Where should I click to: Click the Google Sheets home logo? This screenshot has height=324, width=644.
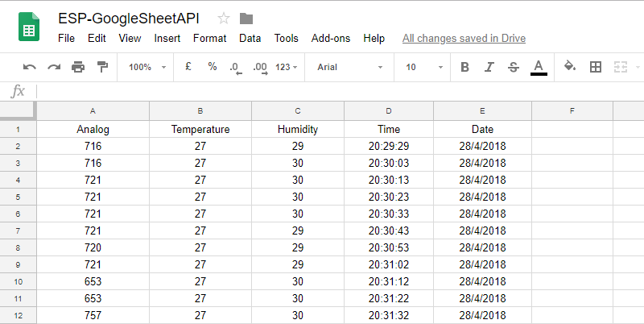coord(29,27)
